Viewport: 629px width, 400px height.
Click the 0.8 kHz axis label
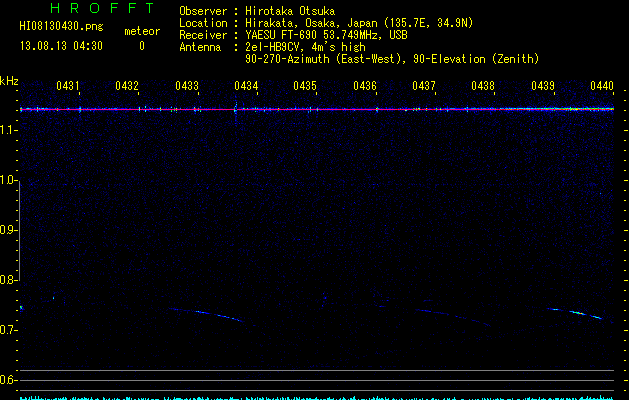pos(9,280)
